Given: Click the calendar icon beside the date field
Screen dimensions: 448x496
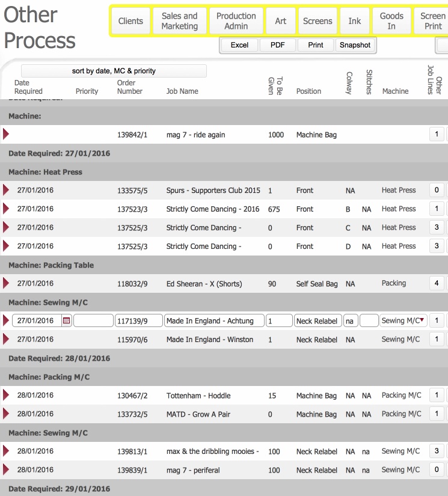Looking at the screenshot, I should tap(66, 321).
